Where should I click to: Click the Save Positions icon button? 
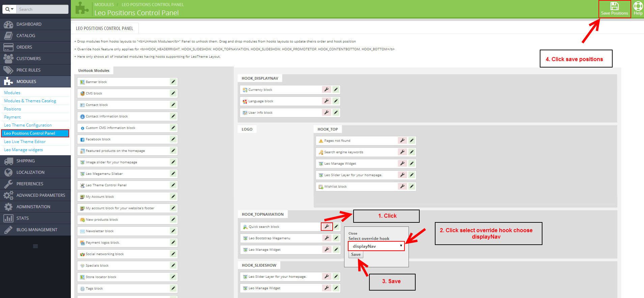(x=614, y=9)
